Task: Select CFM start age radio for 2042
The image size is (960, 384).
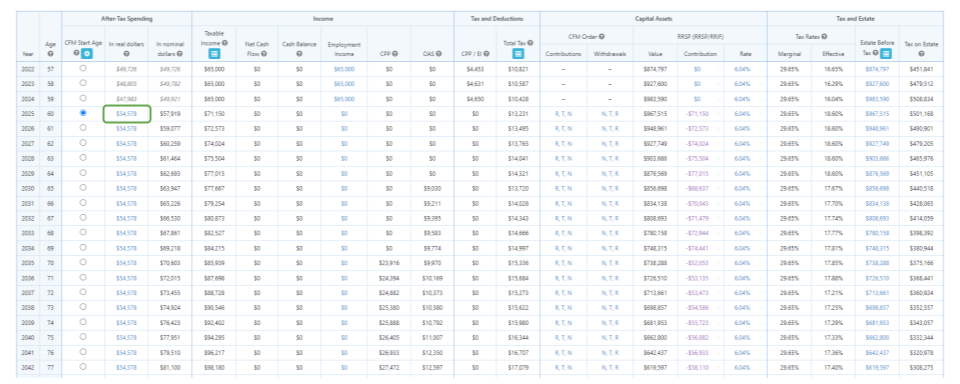Action: [x=83, y=366]
